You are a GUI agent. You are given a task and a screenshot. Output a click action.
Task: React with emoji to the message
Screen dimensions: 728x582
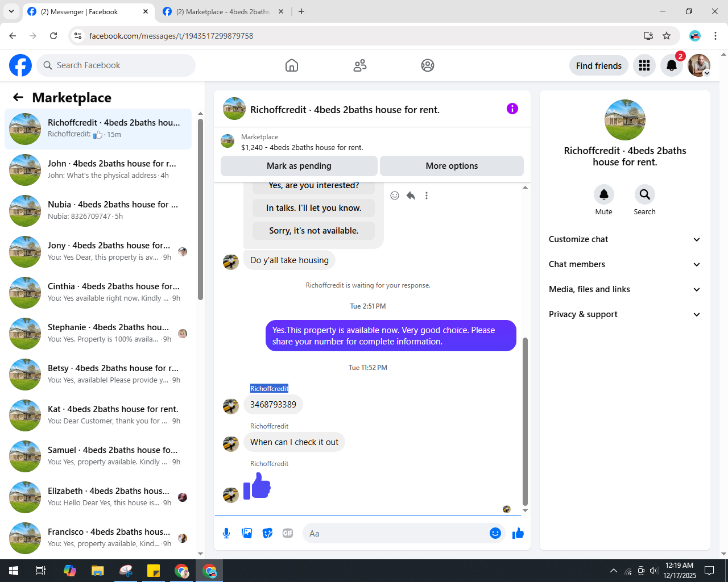pyautogui.click(x=395, y=196)
